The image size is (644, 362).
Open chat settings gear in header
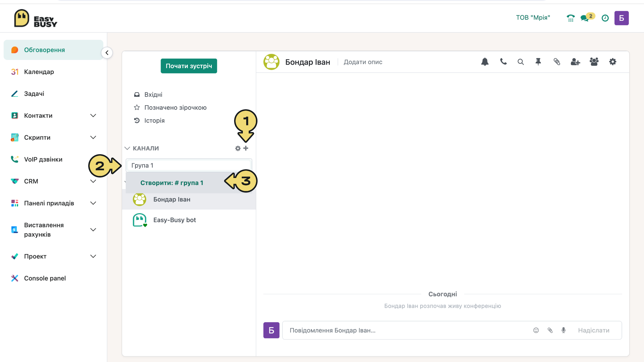tap(613, 62)
